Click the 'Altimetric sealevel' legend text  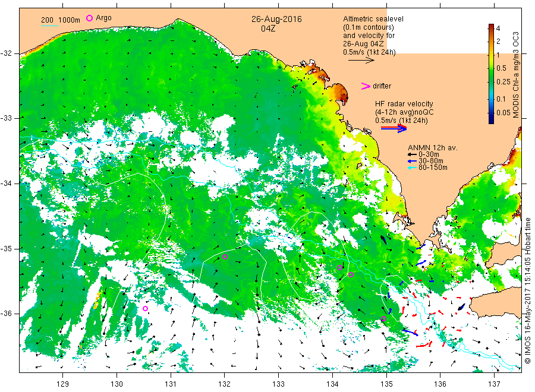tap(373, 19)
